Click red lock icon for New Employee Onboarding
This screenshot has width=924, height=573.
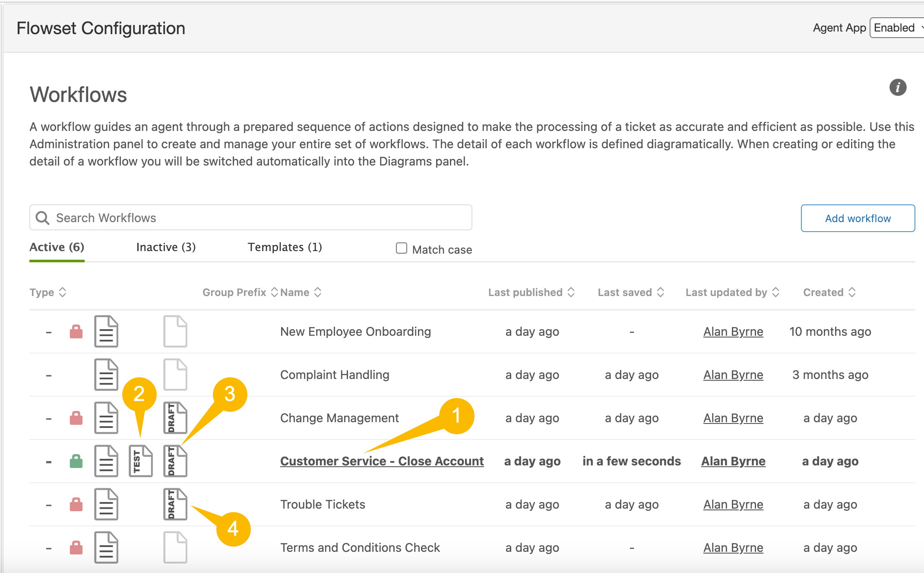[x=76, y=331]
